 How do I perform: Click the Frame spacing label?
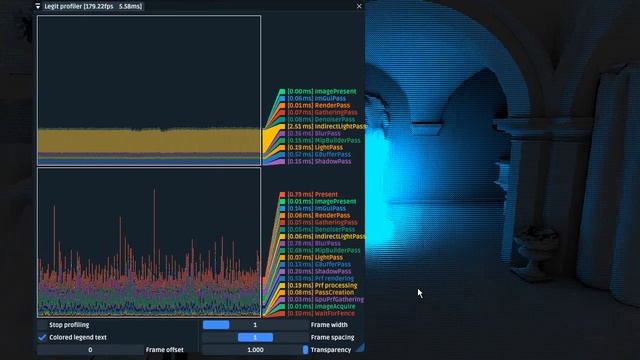click(x=332, y=338)
